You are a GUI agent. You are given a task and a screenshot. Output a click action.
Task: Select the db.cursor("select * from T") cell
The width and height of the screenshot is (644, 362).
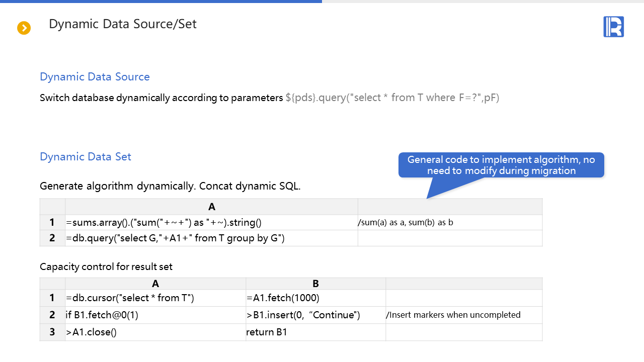tap(130, 298)
